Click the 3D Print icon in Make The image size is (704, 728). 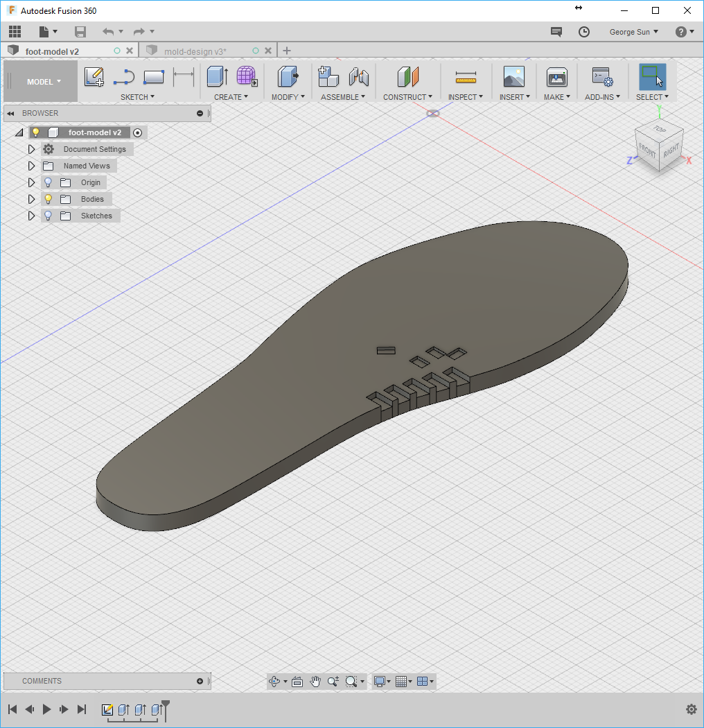[556, 77]
